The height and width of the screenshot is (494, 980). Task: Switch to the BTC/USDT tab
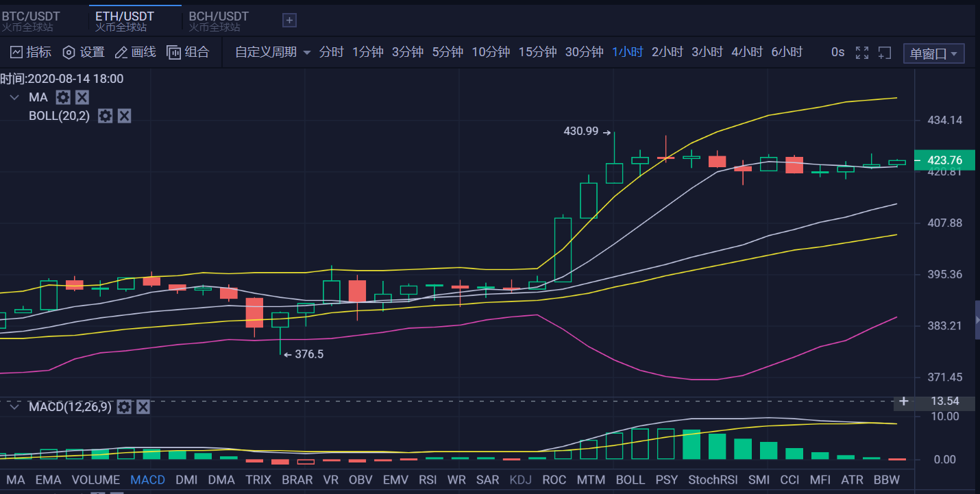[x=30, y=21]
